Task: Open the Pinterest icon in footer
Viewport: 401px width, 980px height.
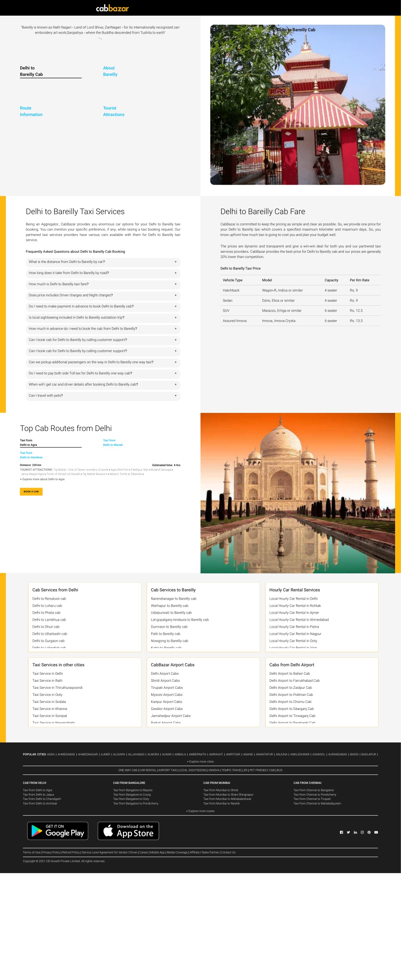Action: pyautogui.click(x=369, y=832)
